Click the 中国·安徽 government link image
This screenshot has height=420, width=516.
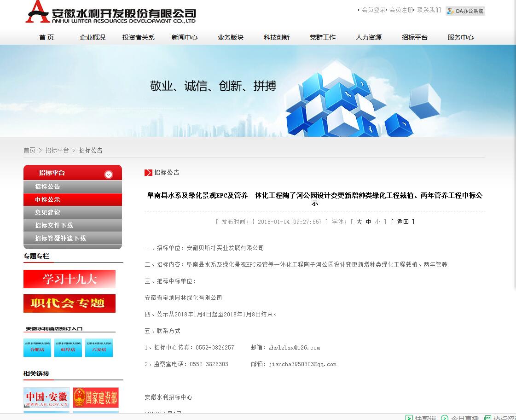pos(46,397)
